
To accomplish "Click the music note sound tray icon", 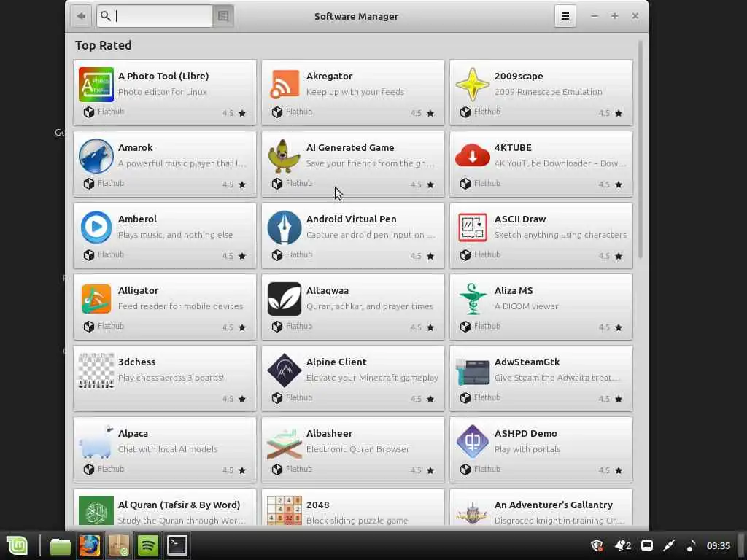I will point(691,545).
